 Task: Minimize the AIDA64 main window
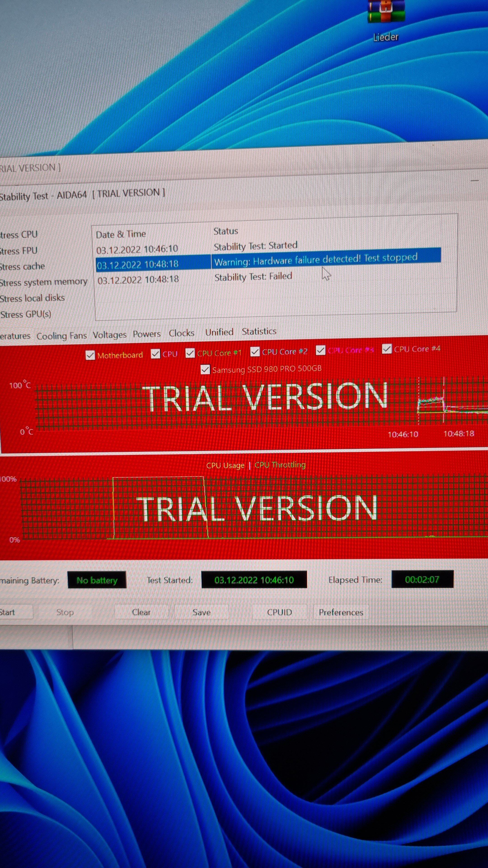pyautogui.click(x=474, y=181)
